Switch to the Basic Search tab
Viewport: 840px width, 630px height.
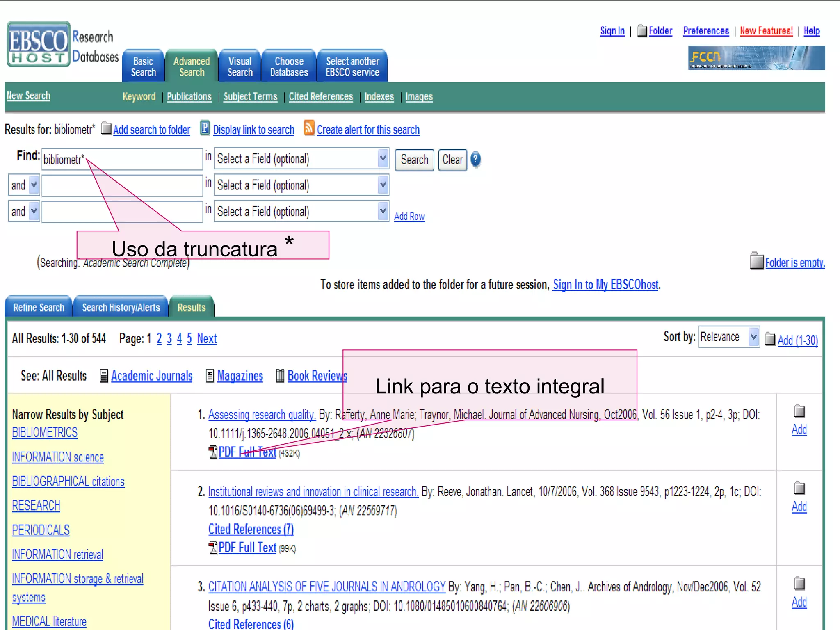[144, 66]
